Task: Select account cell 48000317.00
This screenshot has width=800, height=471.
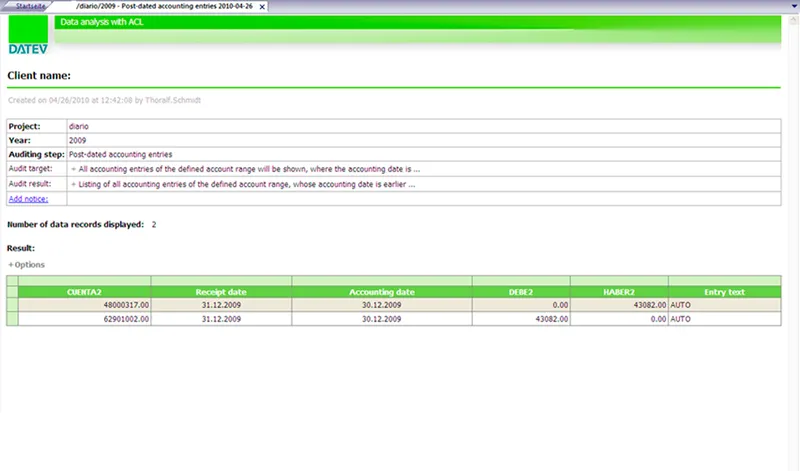Action: pos(84,305)
